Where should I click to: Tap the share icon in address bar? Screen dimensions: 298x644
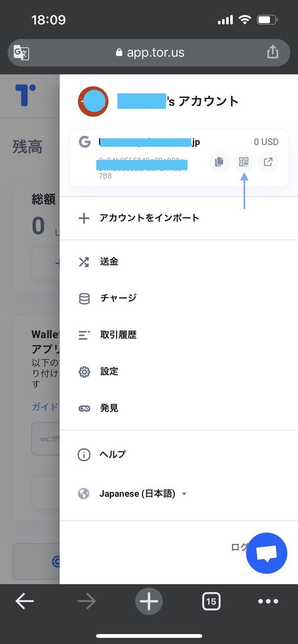(x=273, y=52)
